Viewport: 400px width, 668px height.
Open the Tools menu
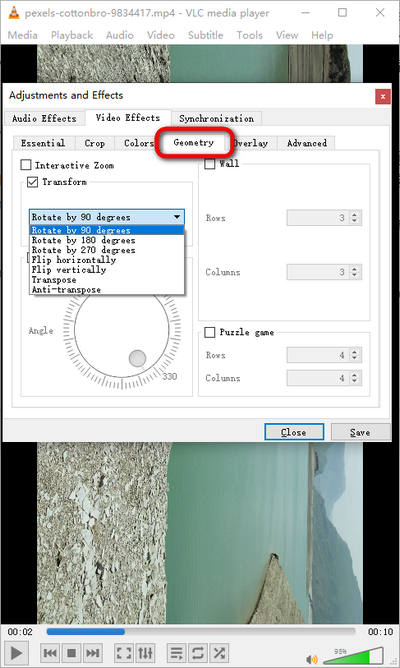point(250,35)
